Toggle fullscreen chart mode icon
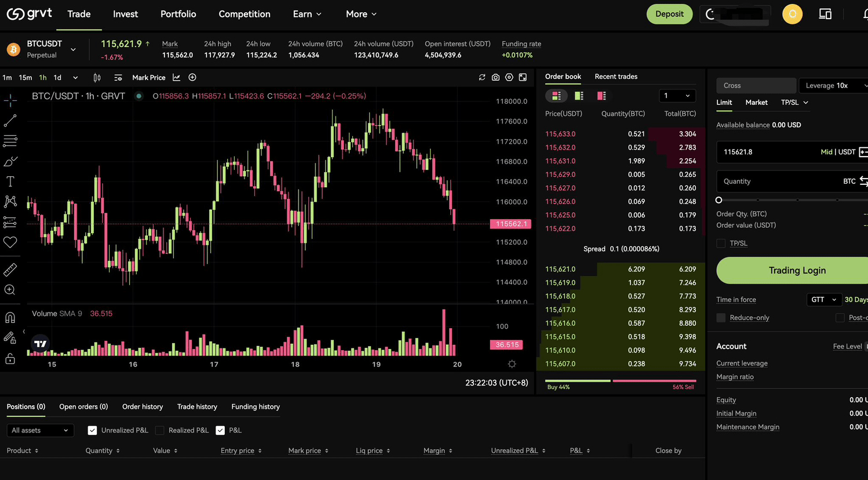 click(523, 77)
